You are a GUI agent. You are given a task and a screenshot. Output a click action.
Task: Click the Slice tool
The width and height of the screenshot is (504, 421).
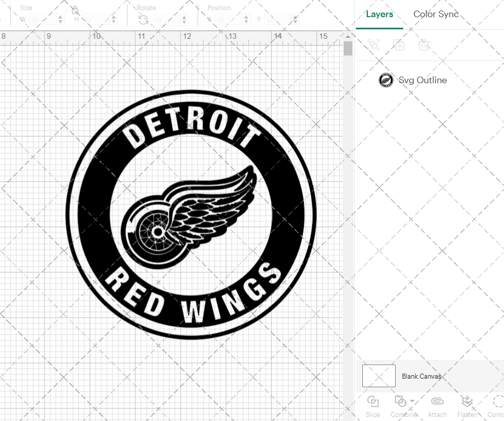(x=372, y=406)
